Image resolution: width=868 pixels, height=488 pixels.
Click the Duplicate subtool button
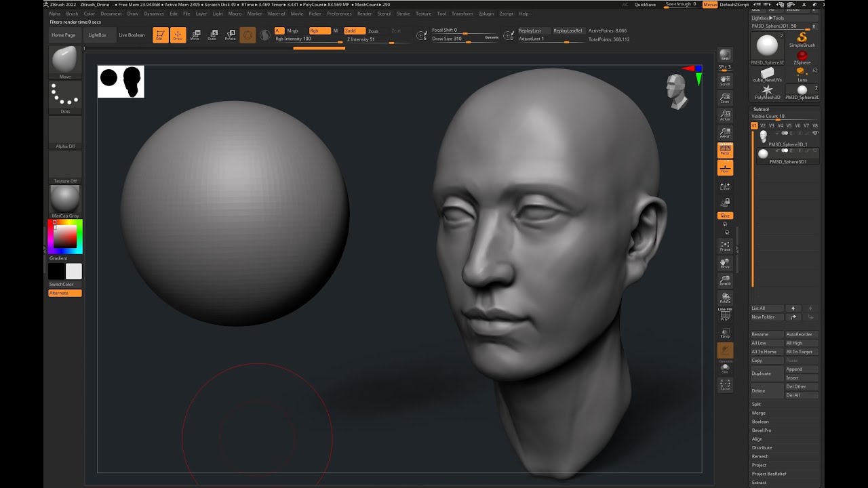pos(767,373)
